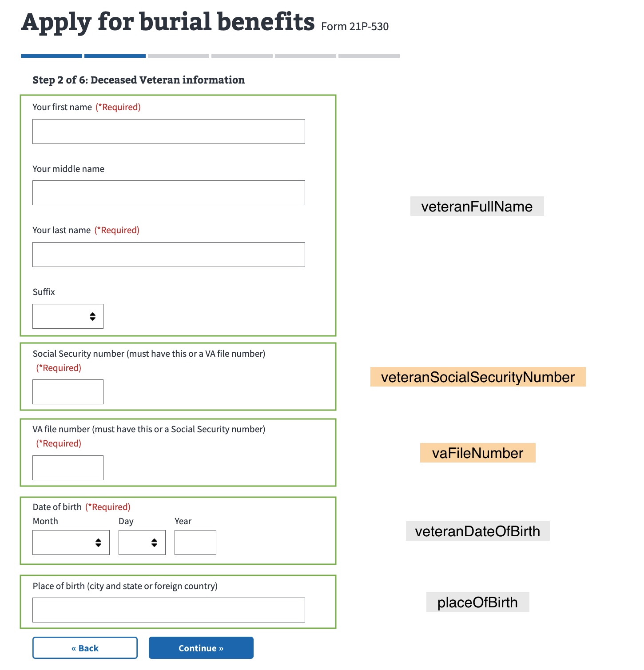
Task: Click the Continue button
Action: [x=200, y=648]
